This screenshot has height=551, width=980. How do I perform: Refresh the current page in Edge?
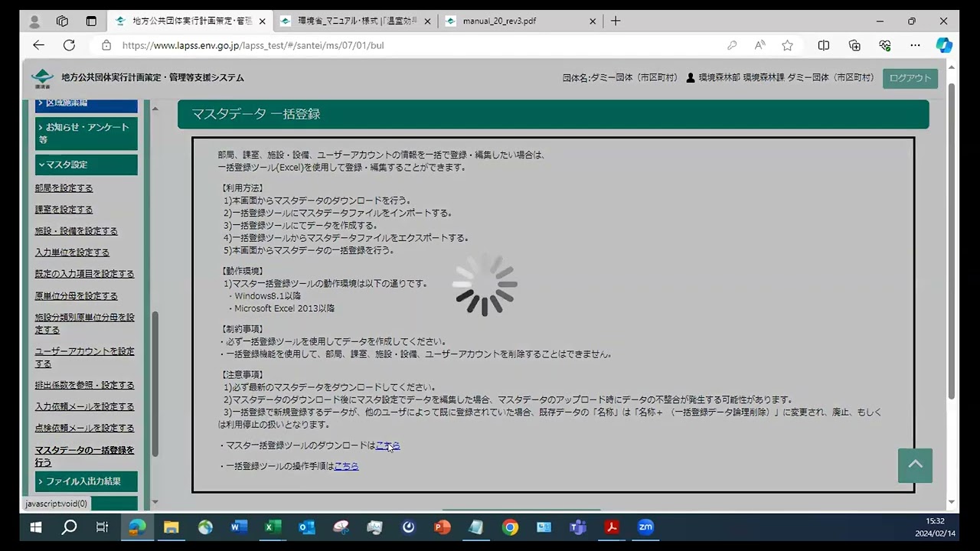tap(69, 45)
